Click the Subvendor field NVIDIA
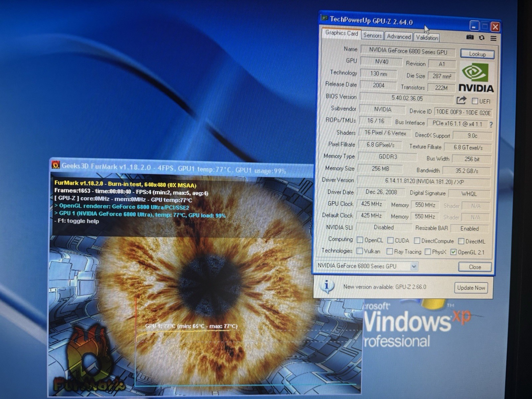The width and height of the screenshot is (532, 399). pyautogui.click(x=382, y=109)
